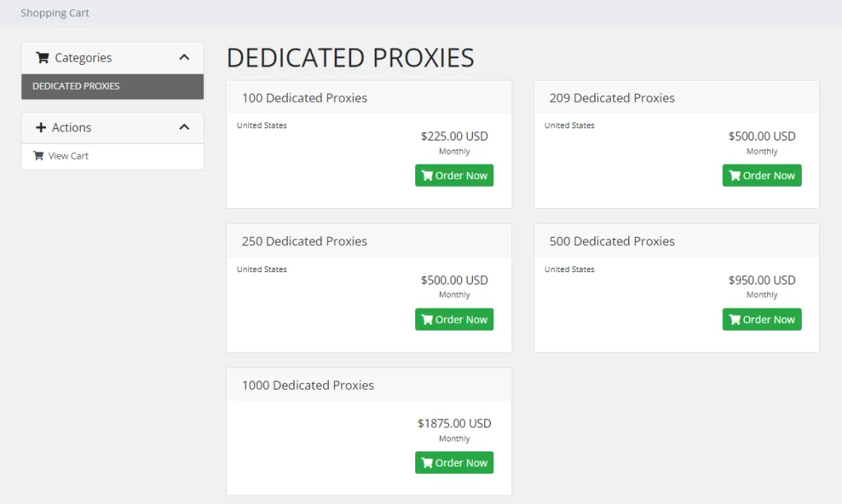Image resolution: width=842 pixels, height=504 pixels.
Task: Click the cart icon next to View Cart
Action: point(39,155)
